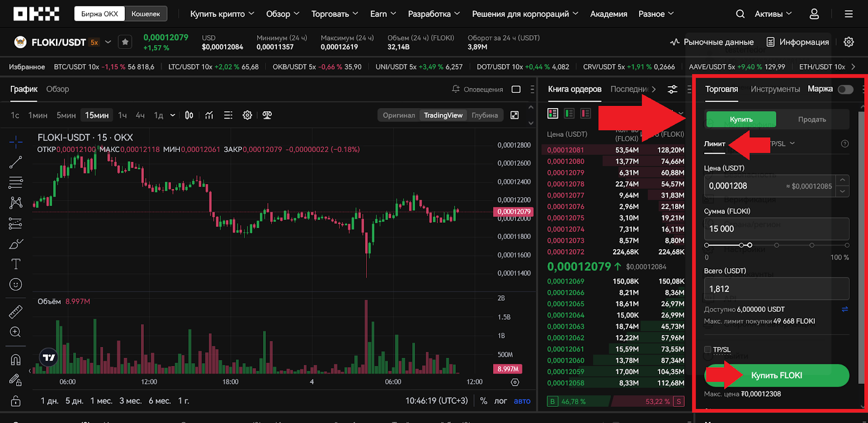Open the indicators icon in chart toolbar
Viewport: 868px width, 423px height.
click(209, 115)
